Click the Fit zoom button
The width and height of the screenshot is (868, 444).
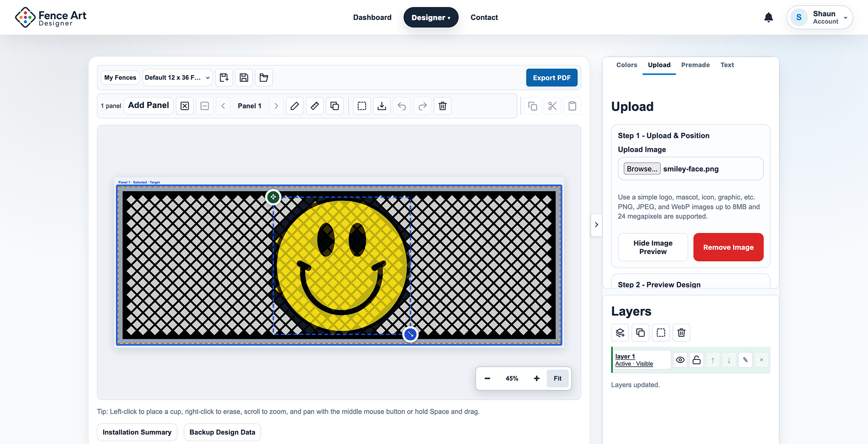point(557,378)
